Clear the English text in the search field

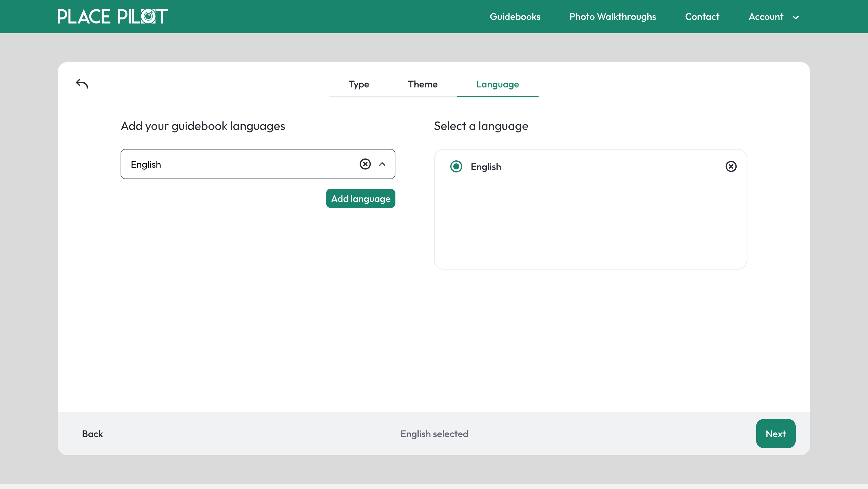pos(365,164)
